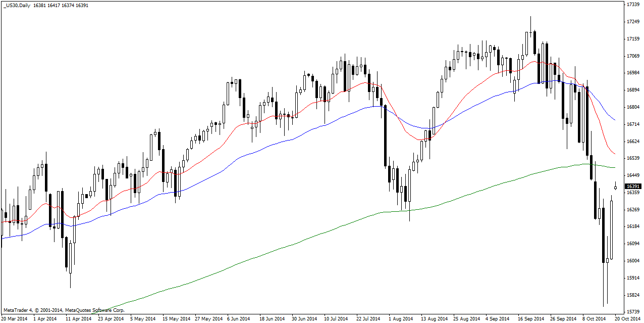The width and height of the screenshot is (644, 323).
Task: Click the 6 Jun 2014 date marker
Action: (x=239, y=319)
